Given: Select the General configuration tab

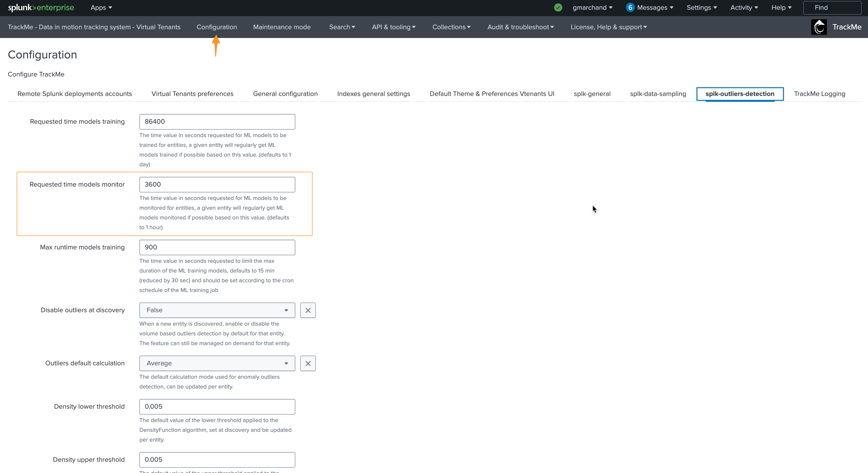Looking at the screenshot, I should [285, 94].
